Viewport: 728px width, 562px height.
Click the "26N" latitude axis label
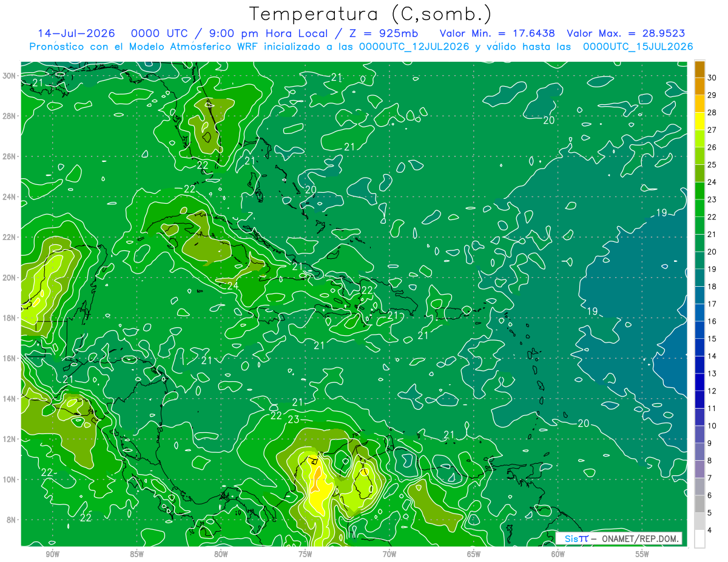pos(10,156)
